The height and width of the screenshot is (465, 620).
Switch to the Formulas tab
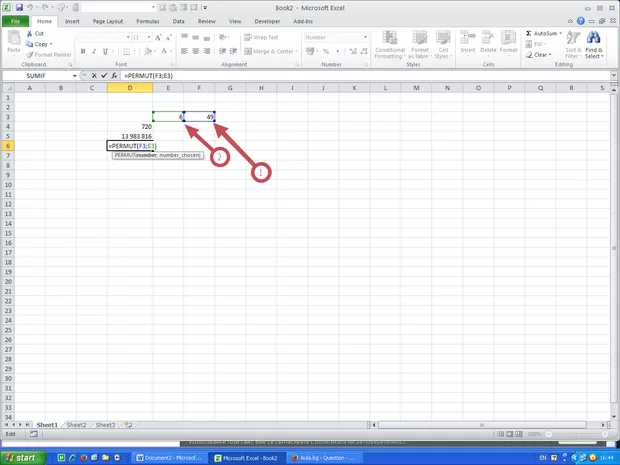[x=148, y=21]
